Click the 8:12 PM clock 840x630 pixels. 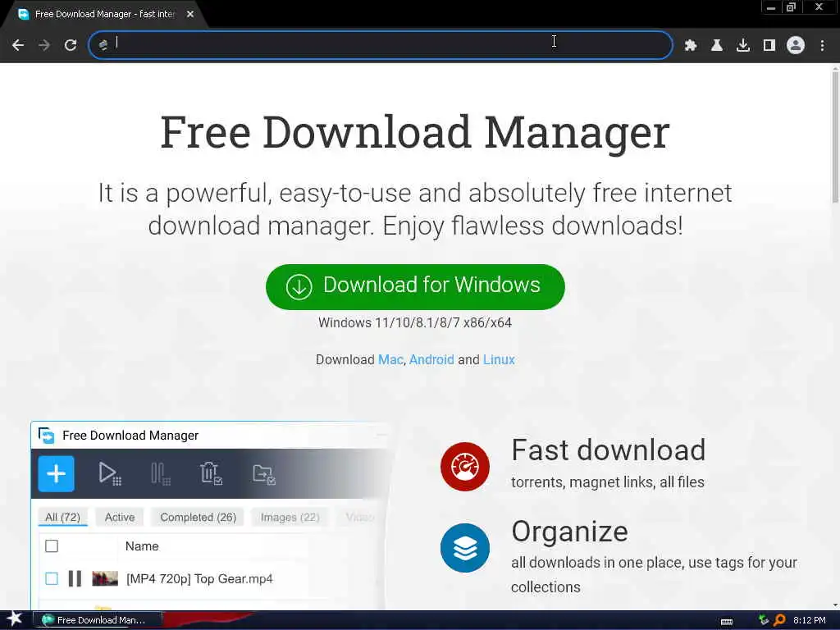coord(809,620)
